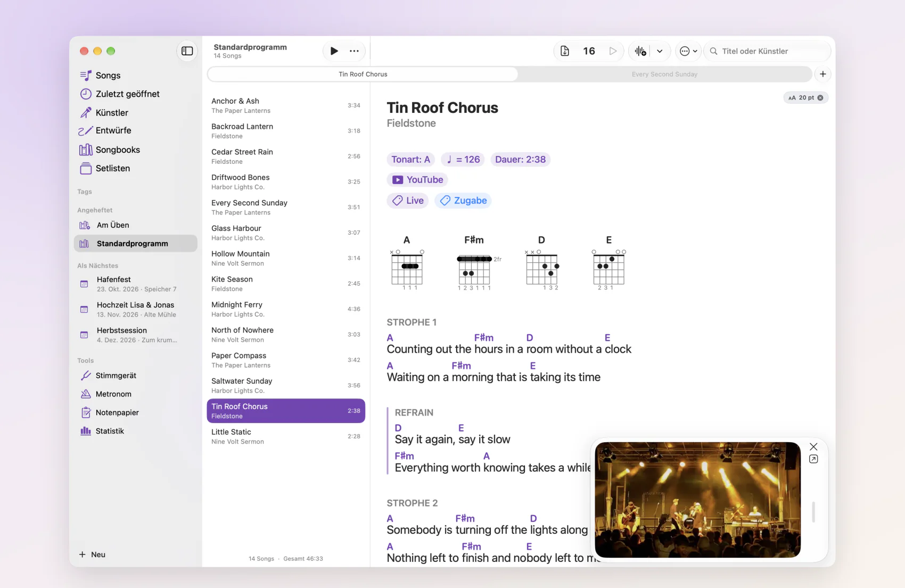This screenshot has height=588, width=905.
Task: Open the Notenpapier tool
Action: coord(136,413)
